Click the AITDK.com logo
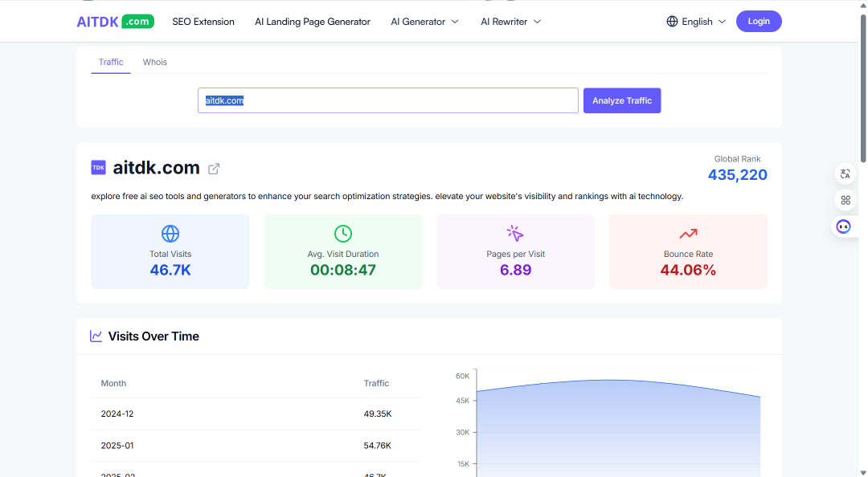The width and height of the screenshot is (868, 477). pos(115,22)
